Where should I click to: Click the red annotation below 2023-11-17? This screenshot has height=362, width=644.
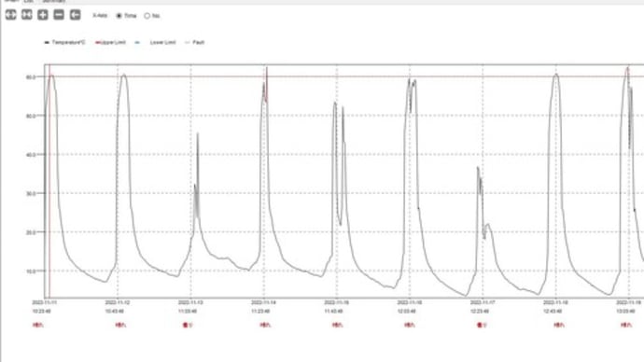[x=482, y=325]
